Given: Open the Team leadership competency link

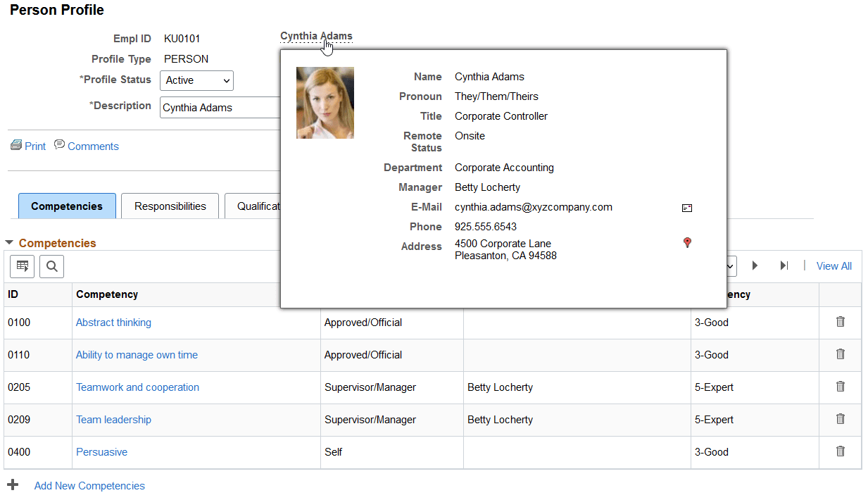Looking at the screenshot, I should pyautogui.click(x=113, y=419).
